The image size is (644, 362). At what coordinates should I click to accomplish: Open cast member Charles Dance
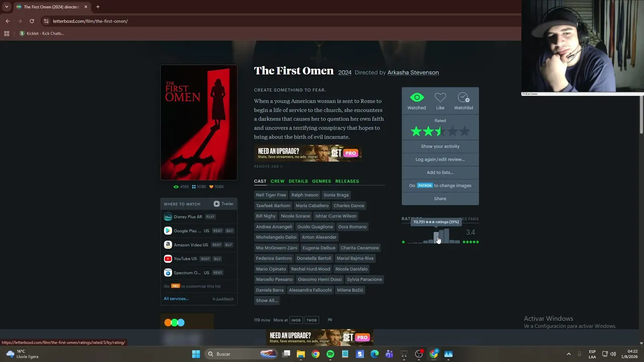click(349, 206)
